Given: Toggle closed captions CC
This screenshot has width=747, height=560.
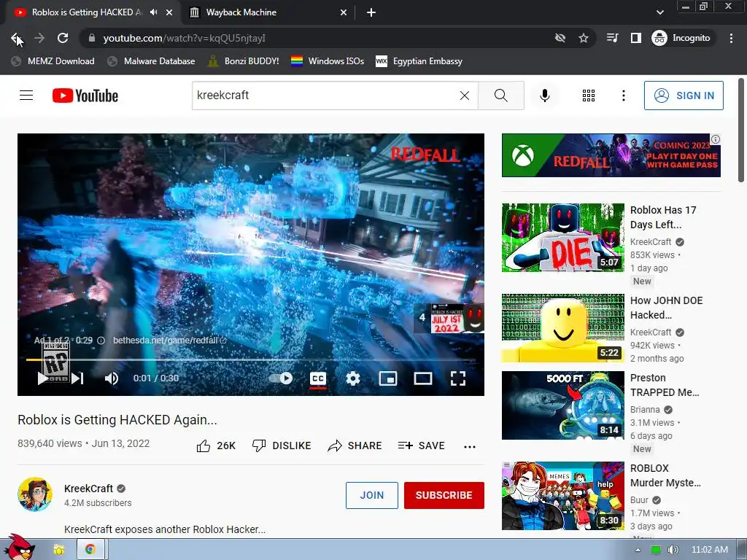Looking at the screenshot, I should point(318,378).
